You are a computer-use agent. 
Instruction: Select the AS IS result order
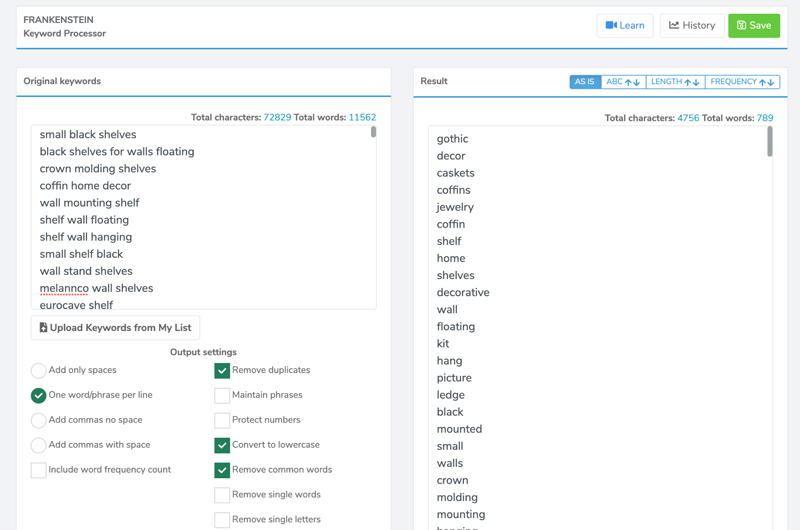pyautogui.click(x=584, y=82)
